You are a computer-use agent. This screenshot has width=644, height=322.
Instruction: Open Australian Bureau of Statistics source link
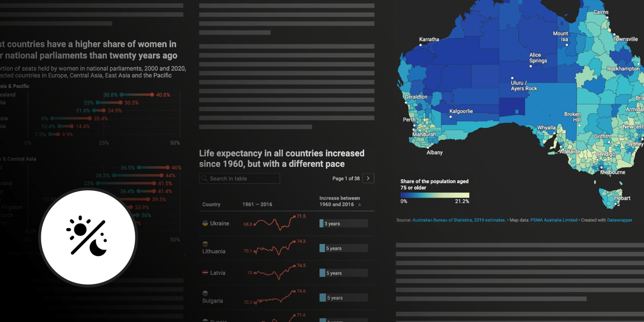point(458,220)
